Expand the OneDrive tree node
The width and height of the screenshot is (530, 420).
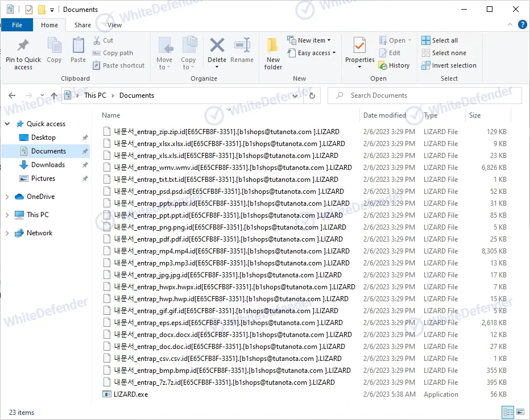[7, 197]
